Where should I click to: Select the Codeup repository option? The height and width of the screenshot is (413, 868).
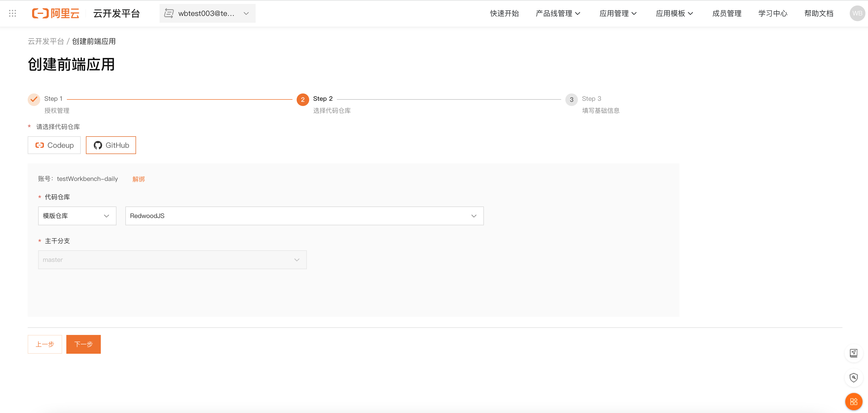[x=54, y=145]
